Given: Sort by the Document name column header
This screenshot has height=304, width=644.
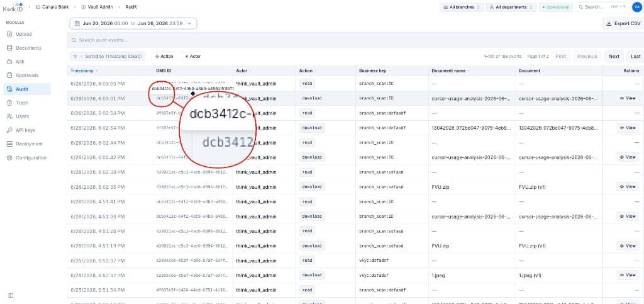Looking at the screenshot, I should pos(450,70).
